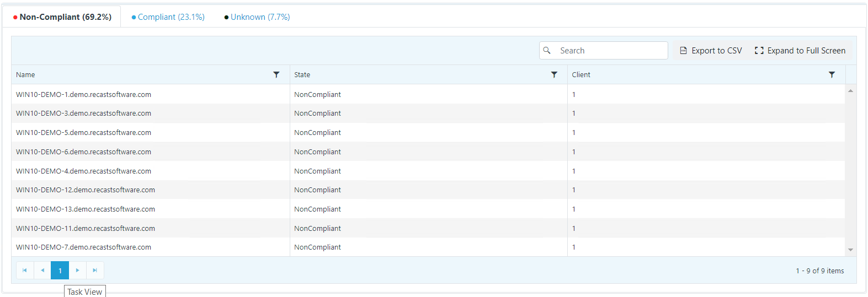Open the State column filter icon
This screenshot has width=868, height=297.
pos(554,74)
